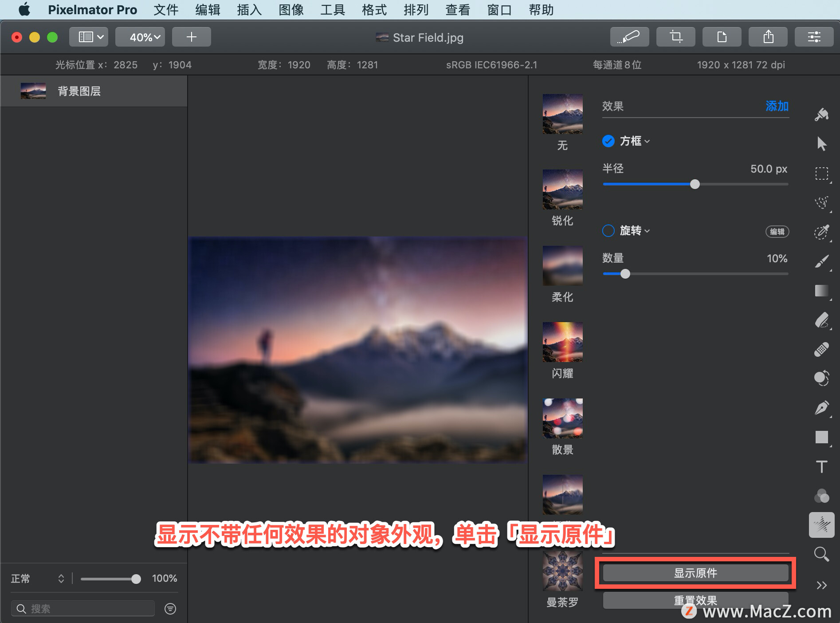Open the 旋转 effect type dropdown
840x623 pixels.
[x=635, y=231]
